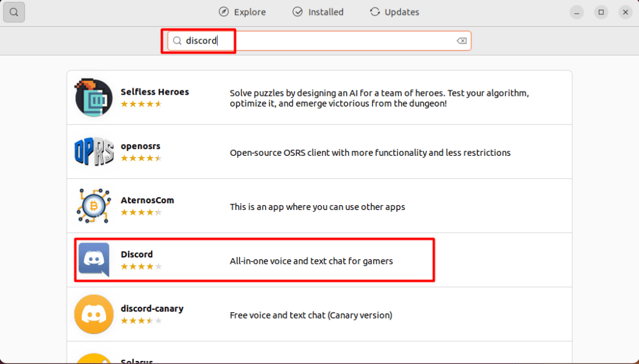Click the openosrs OPRS logo icon
Image resolution: width=639 pixels, height=364 pixels.
[94, 152]
